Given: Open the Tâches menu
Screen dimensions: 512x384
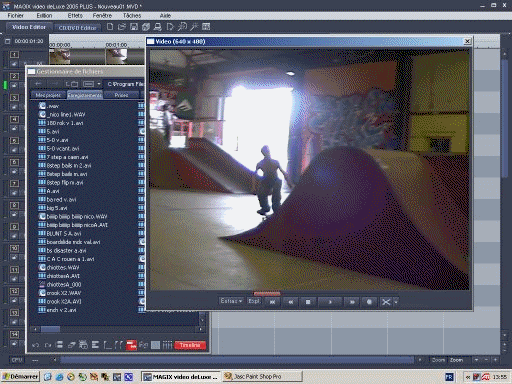Looking at the screenshot, I should tap(132, 15).
